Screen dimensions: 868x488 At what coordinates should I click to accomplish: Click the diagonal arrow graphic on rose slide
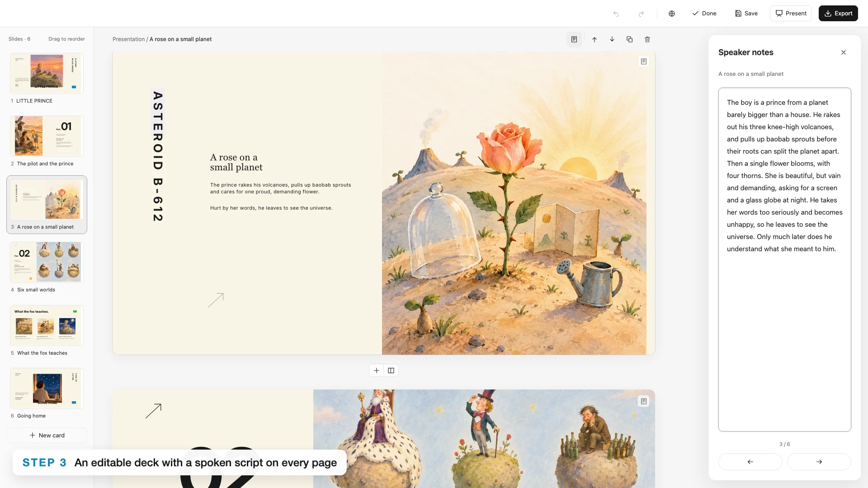[216, 300]
